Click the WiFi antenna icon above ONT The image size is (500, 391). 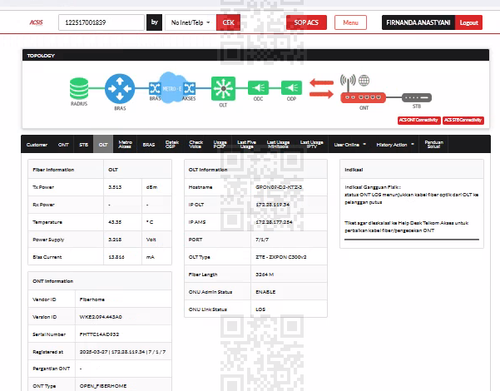pos(348,82)
